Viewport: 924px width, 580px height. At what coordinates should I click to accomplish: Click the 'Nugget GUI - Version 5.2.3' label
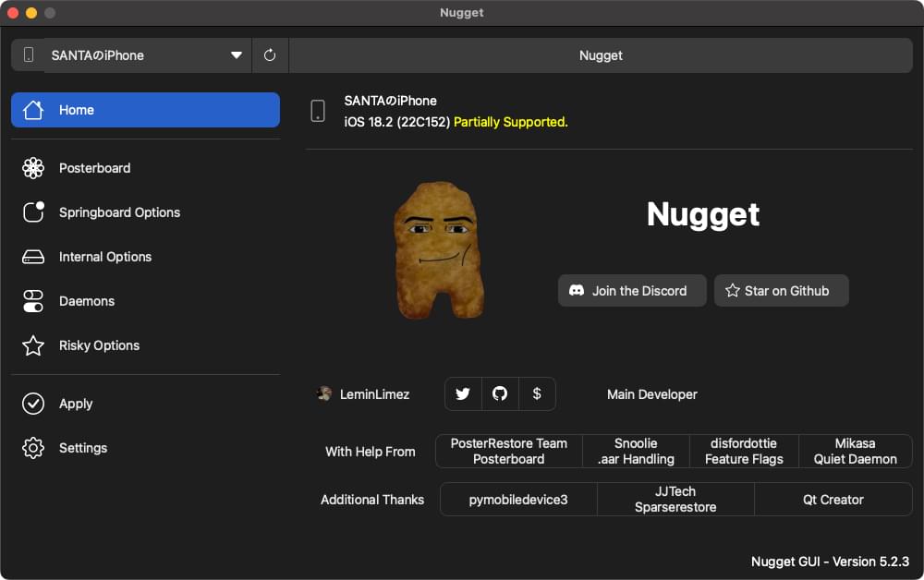[x=830, y=562]
